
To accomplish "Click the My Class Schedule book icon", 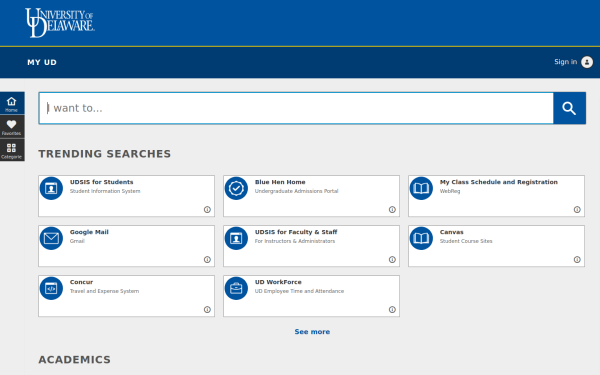I will pyautogui.click(x=421, y=188).
